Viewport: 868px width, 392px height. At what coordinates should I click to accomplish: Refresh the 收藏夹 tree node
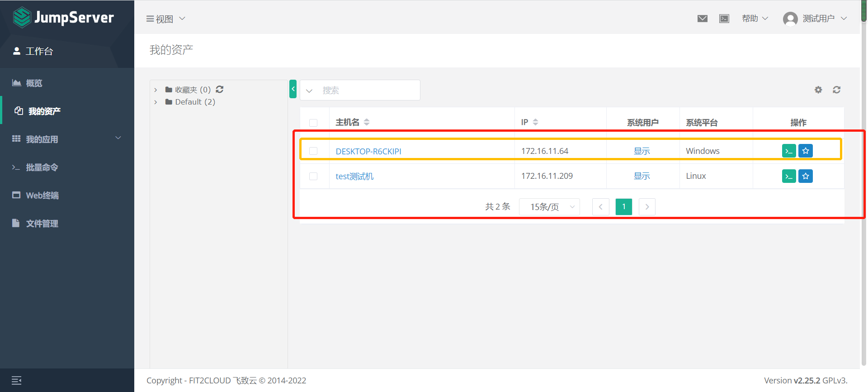click(x=220, y=89)
